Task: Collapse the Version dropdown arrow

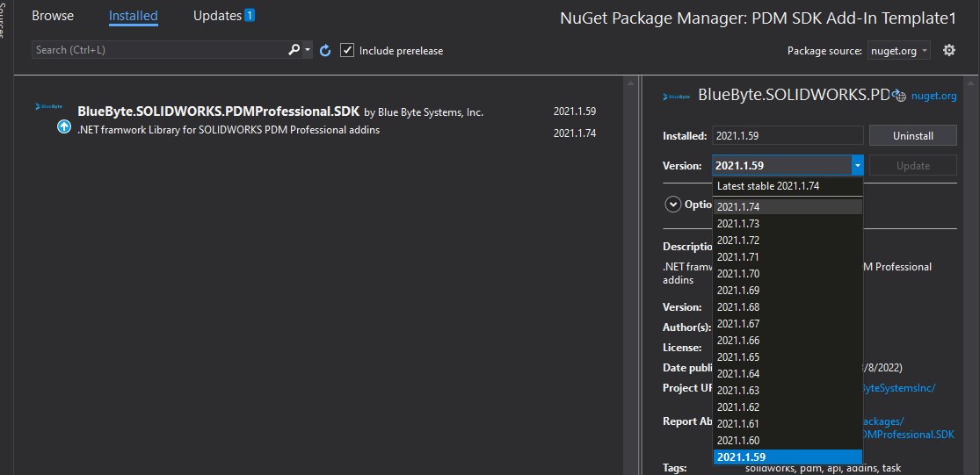Action: (x=858, y=165)
